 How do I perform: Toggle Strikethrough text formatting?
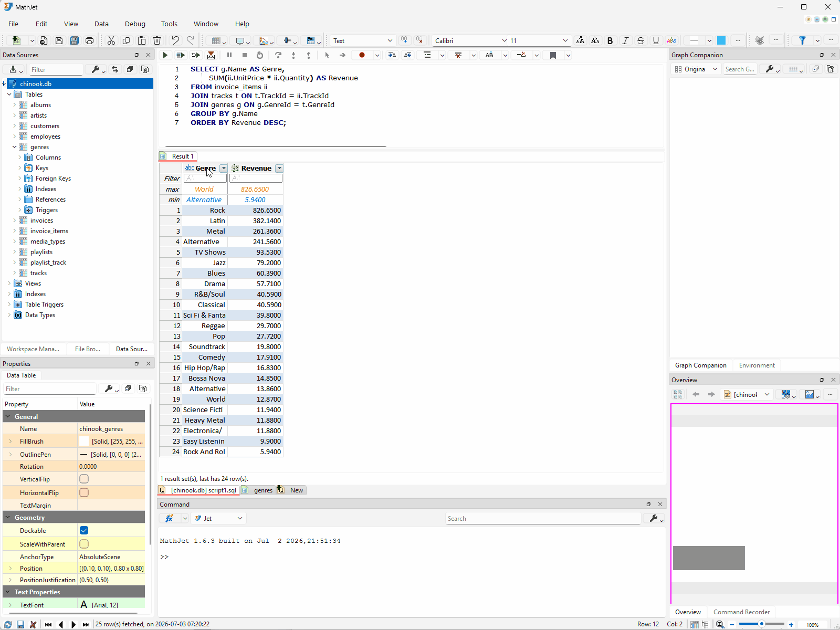point(640,40)
